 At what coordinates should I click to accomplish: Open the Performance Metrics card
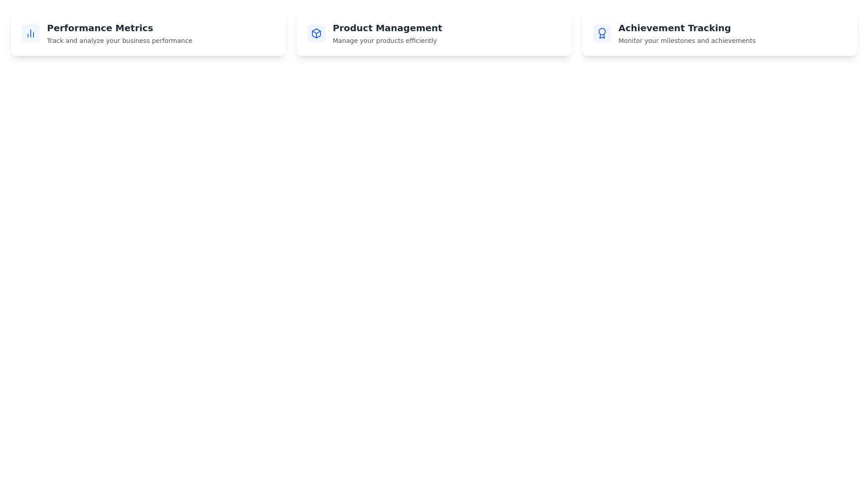pos(148,33)
